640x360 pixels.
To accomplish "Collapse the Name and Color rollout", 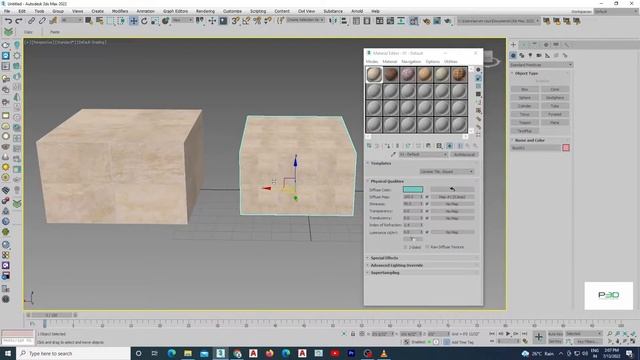I will pyautogui.click(x=540, y=140).
